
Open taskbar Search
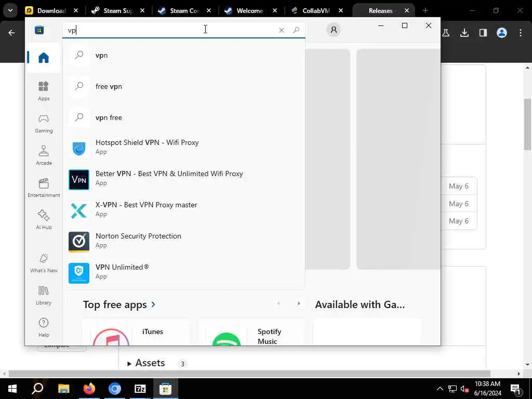pos(37,389)
